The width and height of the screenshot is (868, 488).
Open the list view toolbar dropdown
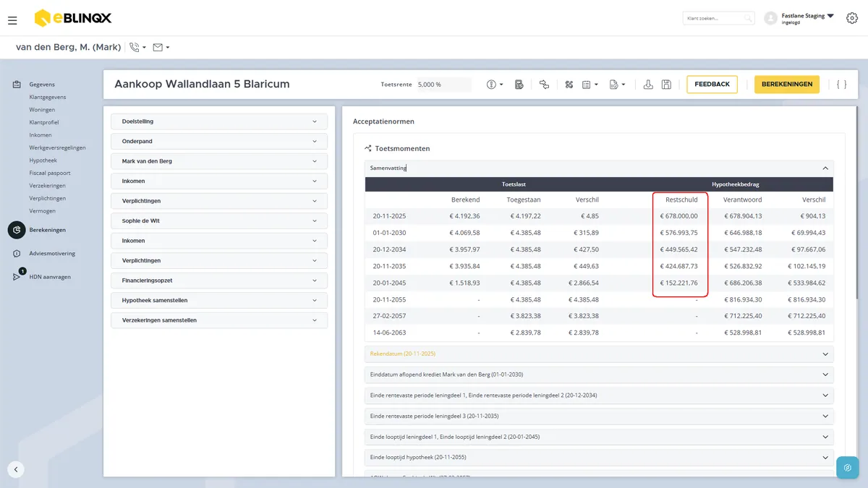click(x=590, y=85)
